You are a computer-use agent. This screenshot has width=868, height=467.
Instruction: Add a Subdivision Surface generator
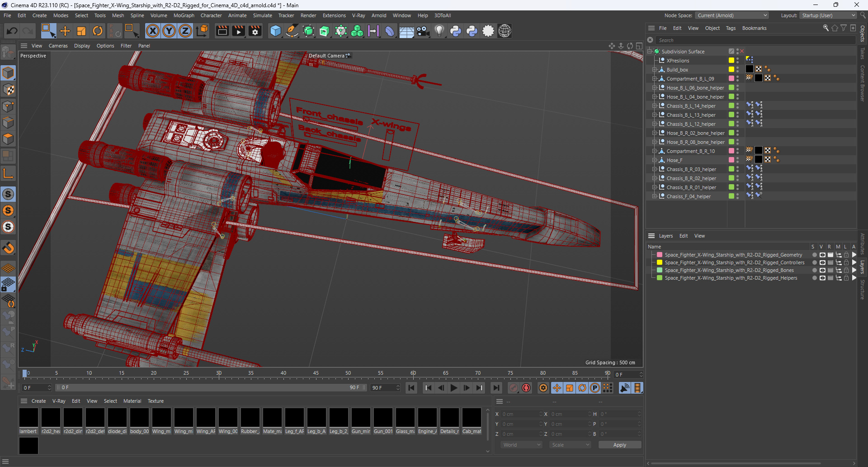(x=308, y=31)
